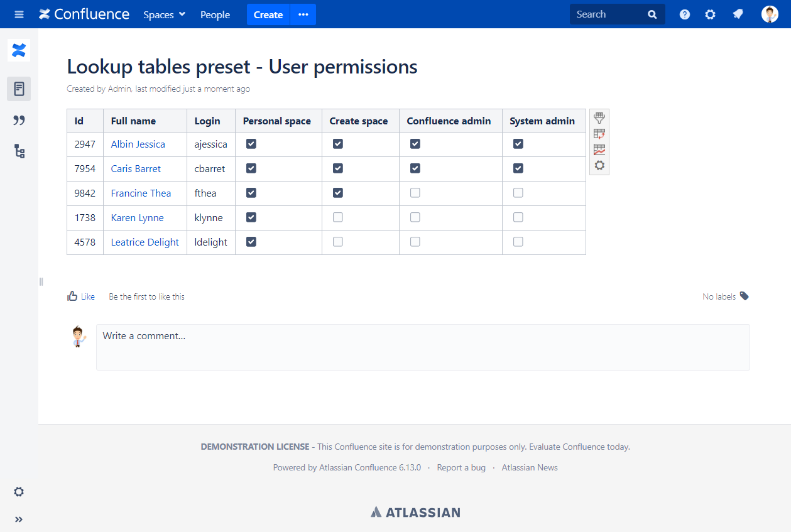Open the People menu item
Image resolution: width=791 pixels, height=532 pixels.
tap(215, 14)
